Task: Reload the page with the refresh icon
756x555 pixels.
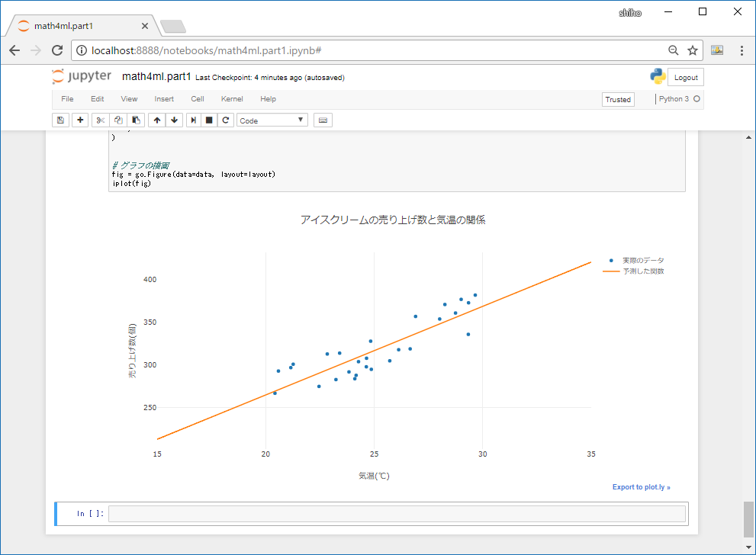Action: click(x=57, y=50)
